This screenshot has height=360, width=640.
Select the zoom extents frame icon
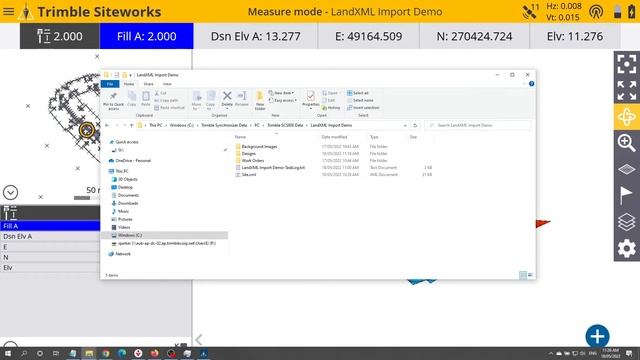click(627, 64)
